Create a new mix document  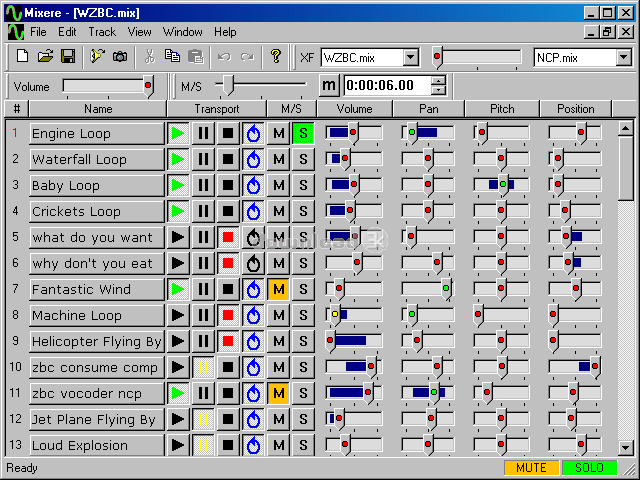(x=22, y=56)
